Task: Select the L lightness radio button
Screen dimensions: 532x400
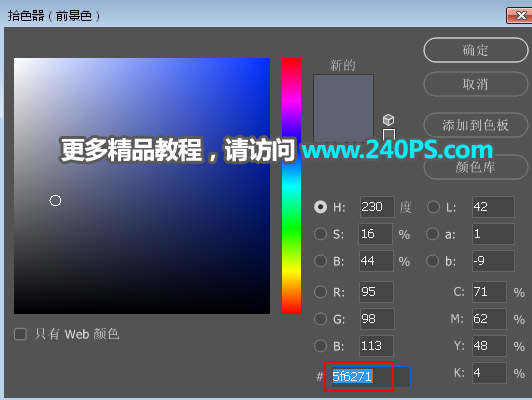Action: pos(433,207)
